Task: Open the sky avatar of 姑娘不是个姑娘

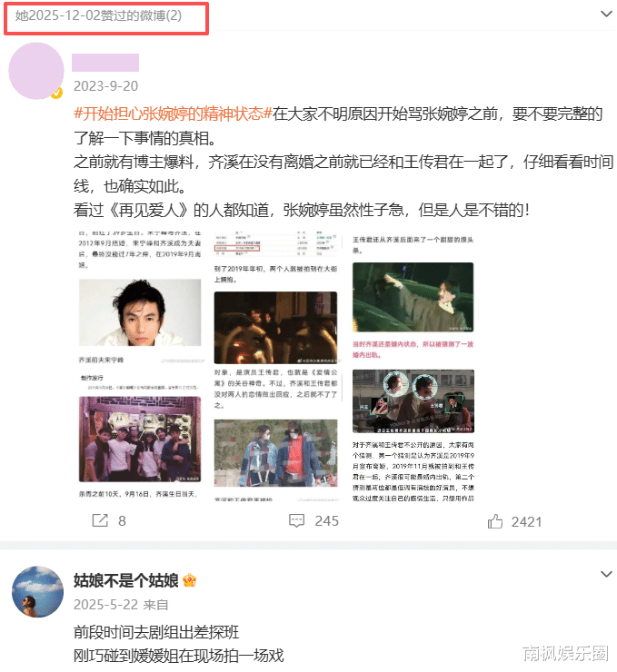Action: point(38,592)
